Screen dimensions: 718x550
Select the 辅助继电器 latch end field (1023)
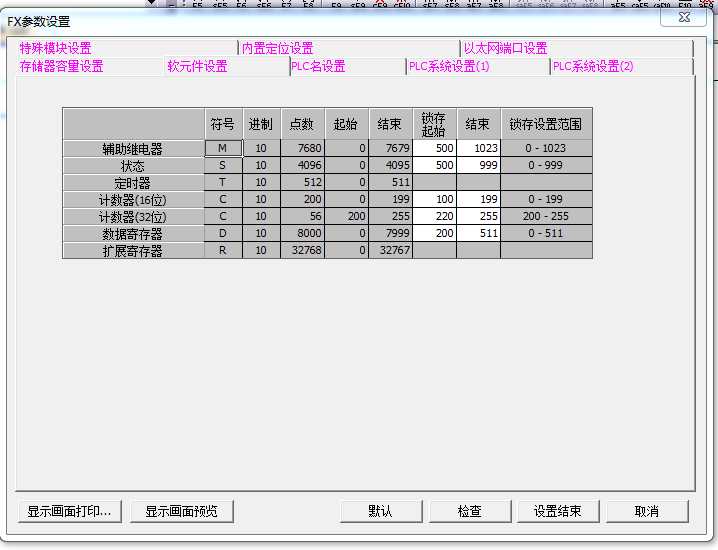478,148
